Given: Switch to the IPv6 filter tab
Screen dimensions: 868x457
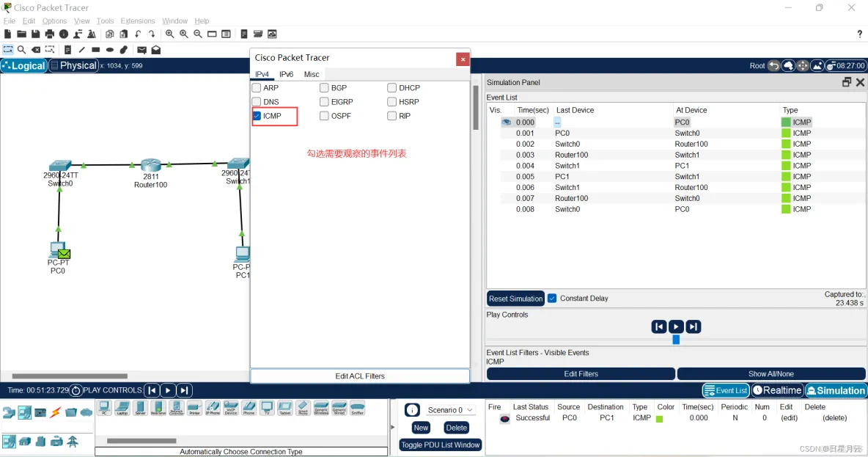Looking at the screenshot, I should 286,74.
